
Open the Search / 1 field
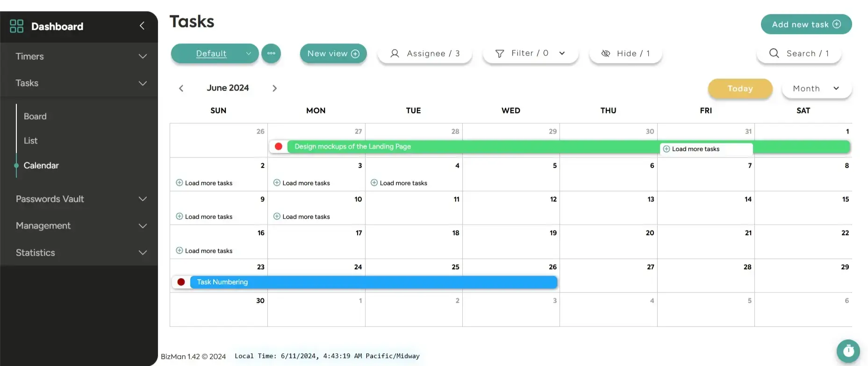[799, 53]
